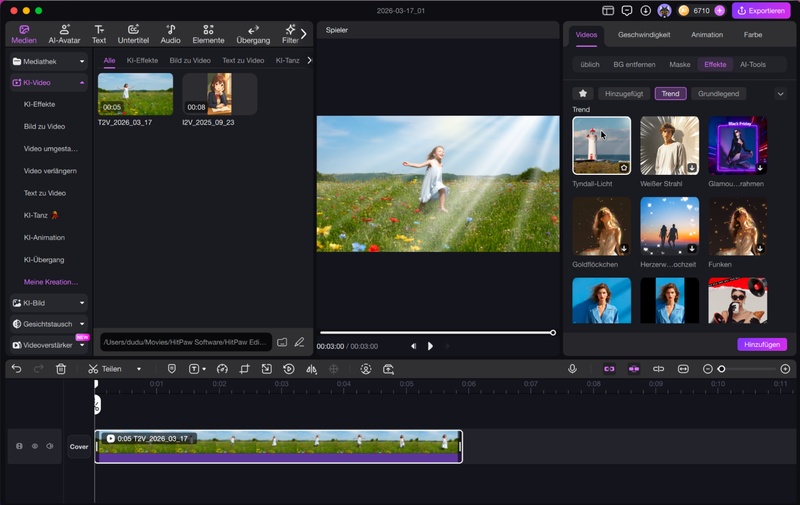Expand effect categories chevron in right panel

pyautogui.click(x=780, y=94)
